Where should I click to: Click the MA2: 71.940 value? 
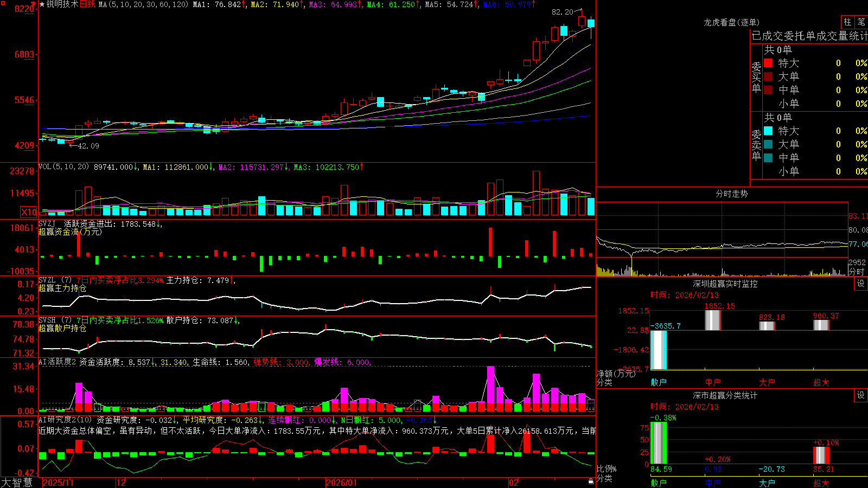pyautogui.click(x=275, y=4)
